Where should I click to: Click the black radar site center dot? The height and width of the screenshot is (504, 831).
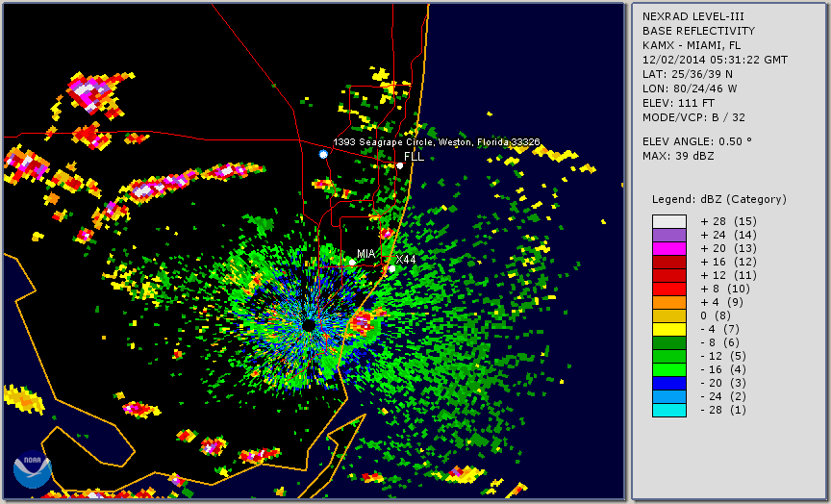tap(309, 325)
